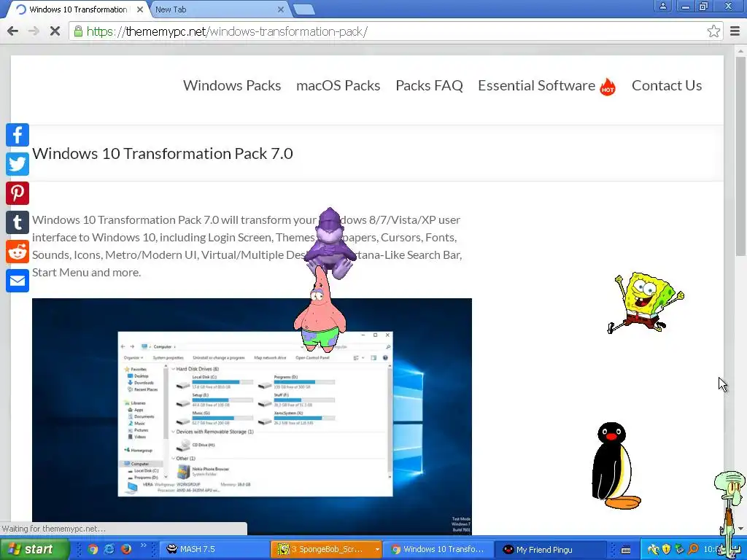Screen dimensions: 747x560
Task: Close the New Tab tab
Action: (281, 9)
